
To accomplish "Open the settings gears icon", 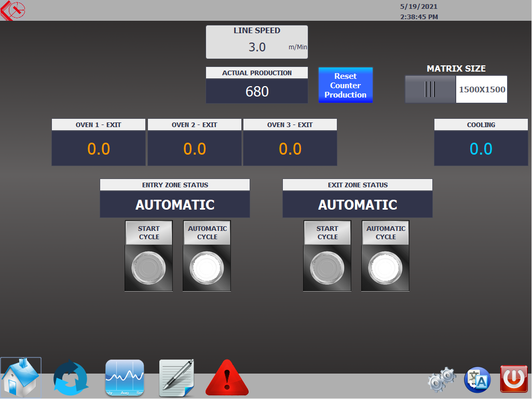I will pyautogui.click(x=442, y=379).
